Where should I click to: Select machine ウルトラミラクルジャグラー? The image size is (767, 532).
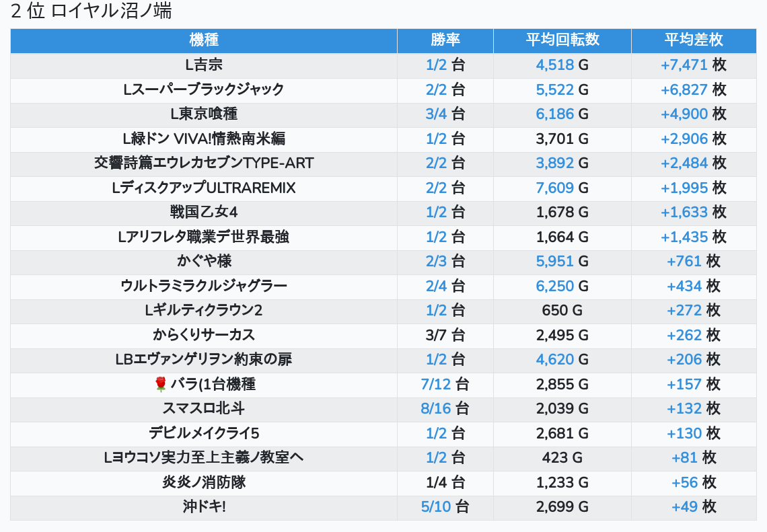coord(203,286)
